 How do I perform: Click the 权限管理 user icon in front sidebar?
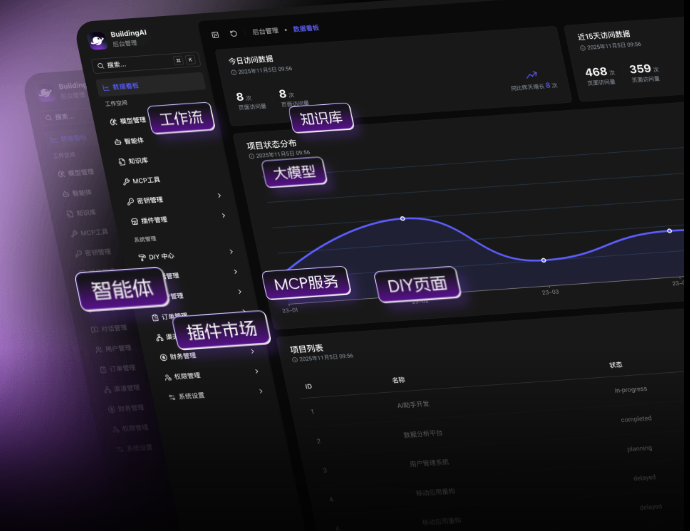coord(168,377)
